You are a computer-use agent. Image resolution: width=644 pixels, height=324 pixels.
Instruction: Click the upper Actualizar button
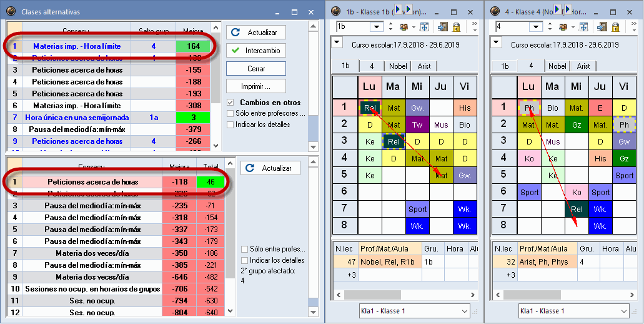click(256, 33)
